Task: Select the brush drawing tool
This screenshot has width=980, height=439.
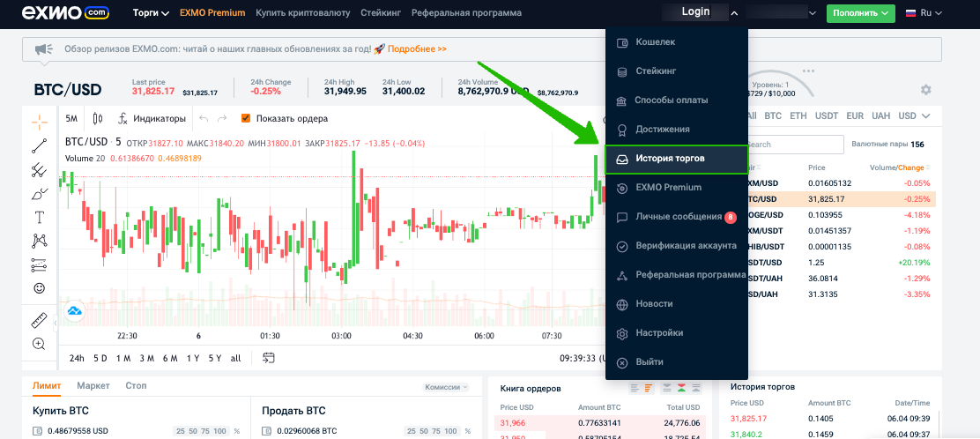Action: [x=40, y=193]
